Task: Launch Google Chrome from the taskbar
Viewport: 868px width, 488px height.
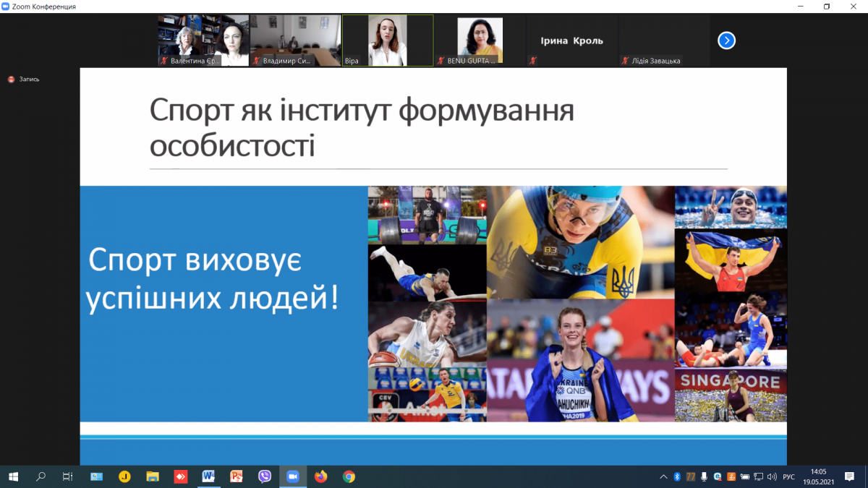Action: 349,476
